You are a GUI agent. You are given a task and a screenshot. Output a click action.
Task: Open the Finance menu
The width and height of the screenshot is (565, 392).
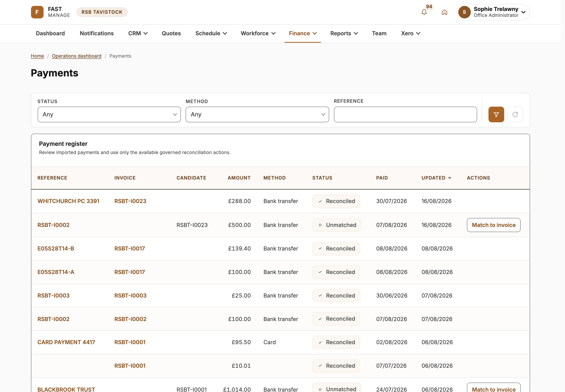pos(303,33)
